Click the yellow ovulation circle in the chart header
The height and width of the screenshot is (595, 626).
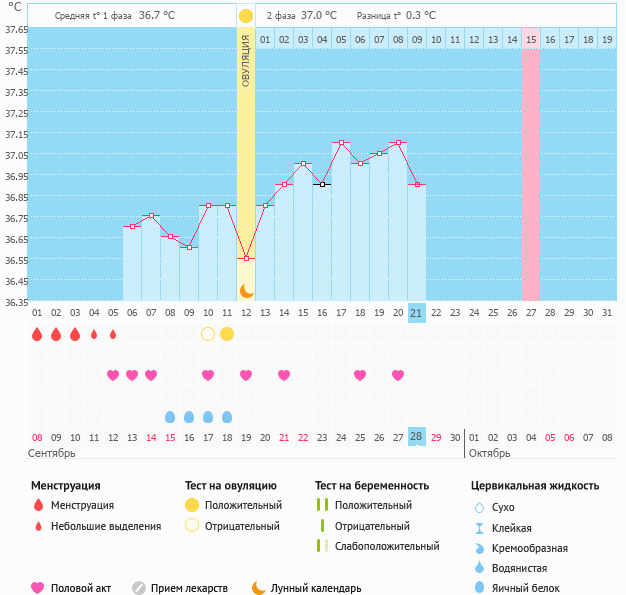[x=246, y=16]
